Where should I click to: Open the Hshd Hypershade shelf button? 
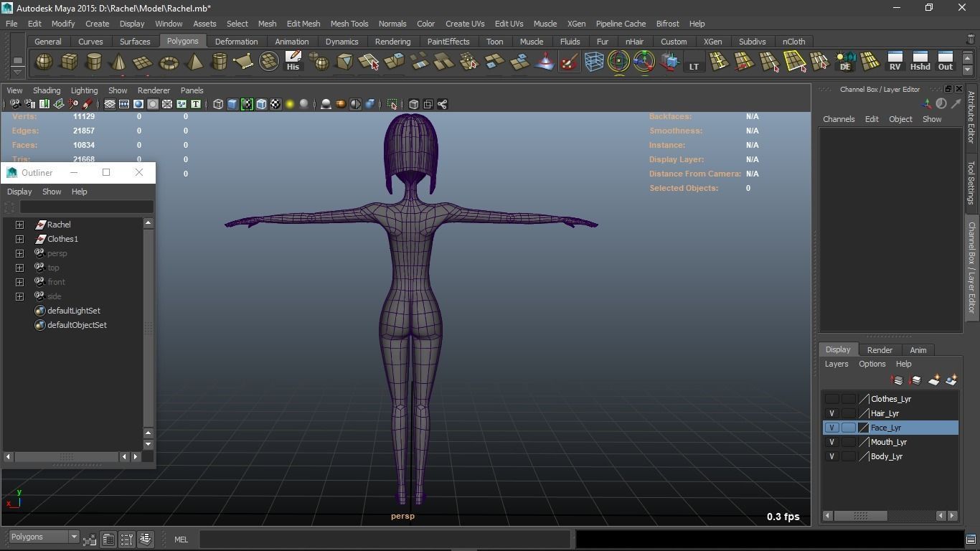tap(920, 62)
